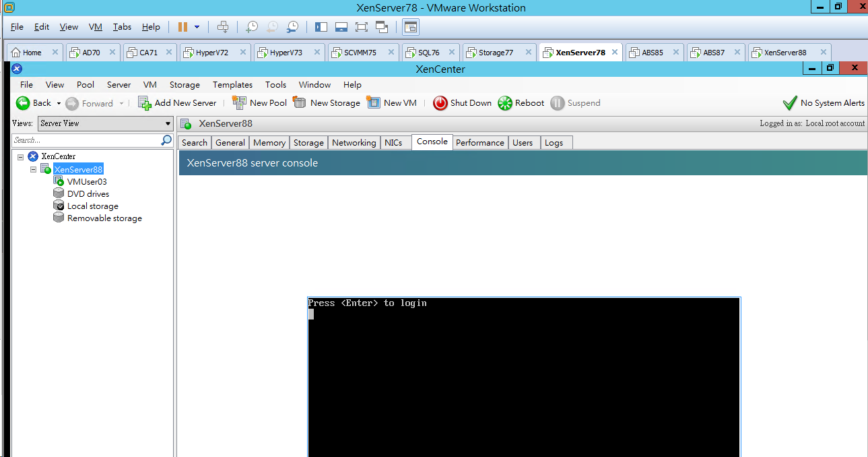Open the VMware Workstation VM menu
Image resolution: width=868 pixels, height=457 pixels.
tap(95, 27)
